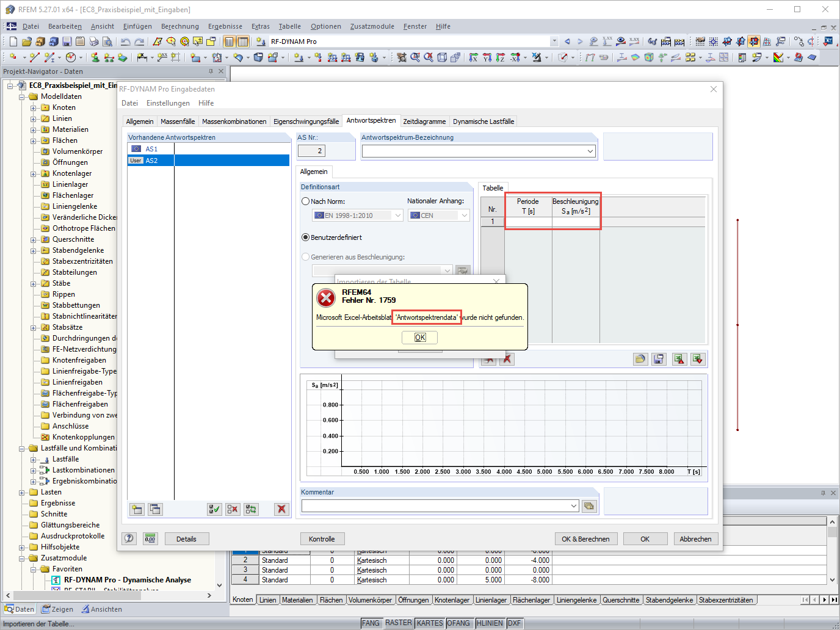
Task: Create a new spectrum with the new-entry icon
Action: point(137,509)
